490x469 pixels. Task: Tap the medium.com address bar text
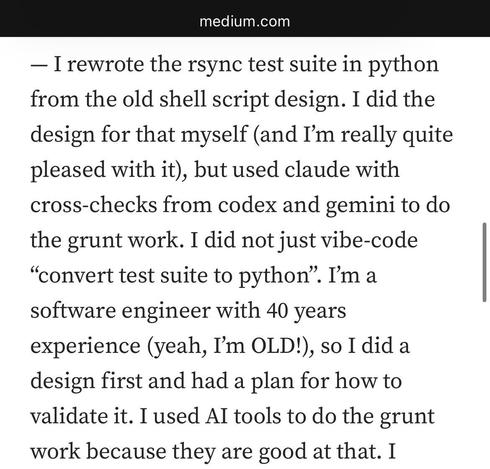[x=245, y=22]
